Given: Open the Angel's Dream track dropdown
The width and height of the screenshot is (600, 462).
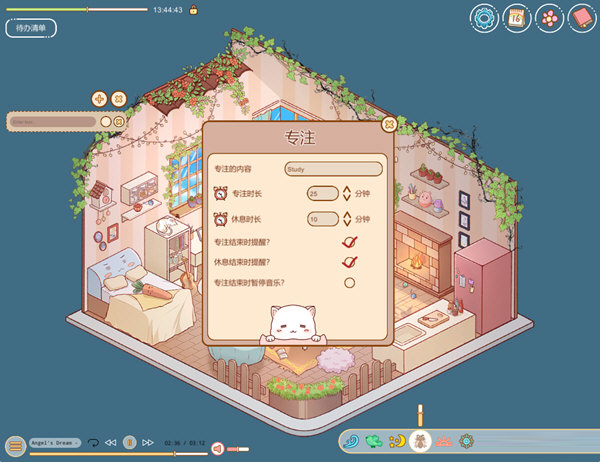Looking at the screenshot, I should (54, 442).
